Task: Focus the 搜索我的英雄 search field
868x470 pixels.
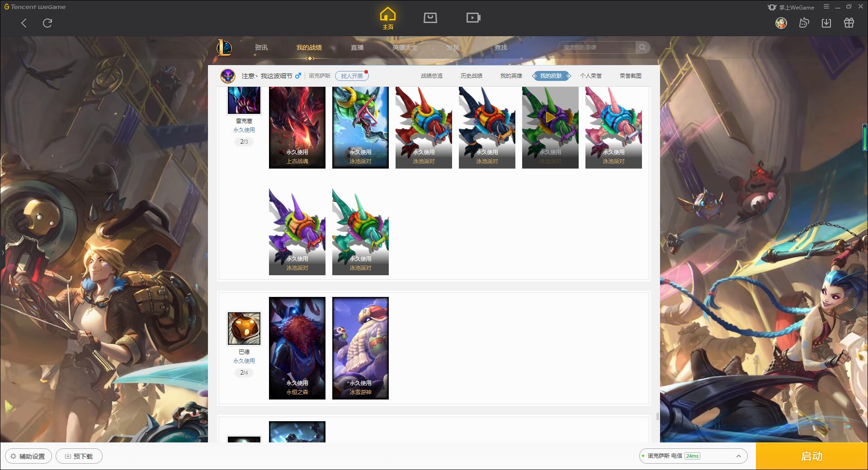Action: click(597, 47)
